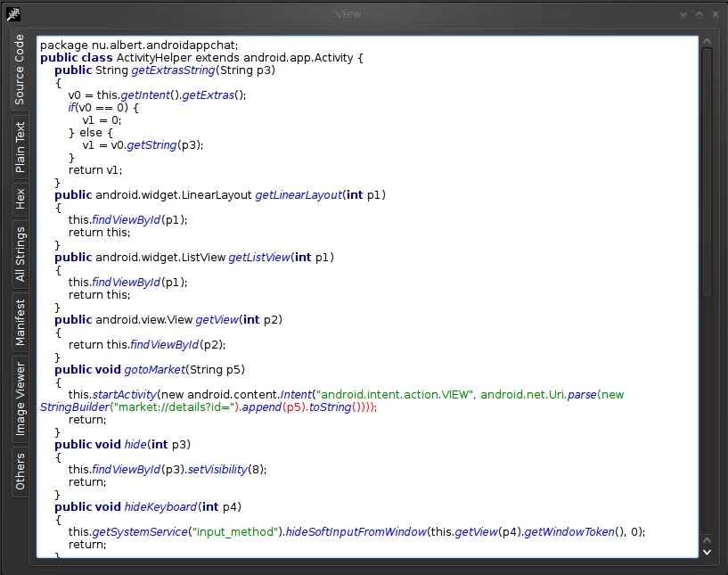Open the Hex tab

coord(19,199)
